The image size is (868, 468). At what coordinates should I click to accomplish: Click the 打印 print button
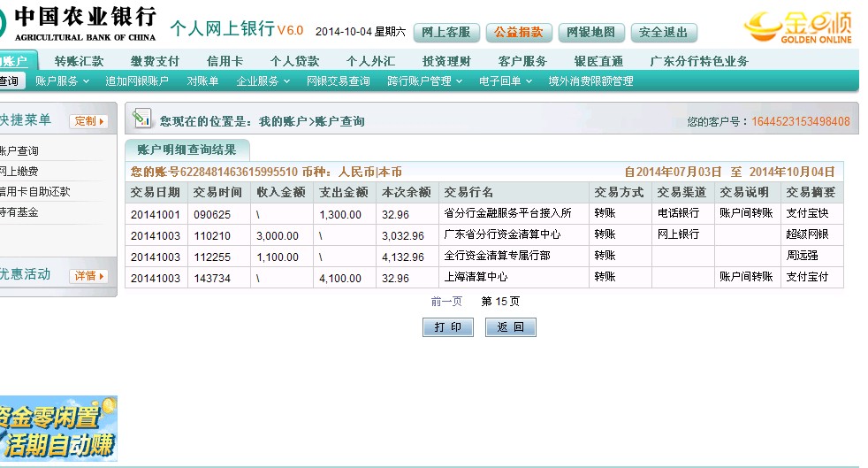[x=447, y=327]
